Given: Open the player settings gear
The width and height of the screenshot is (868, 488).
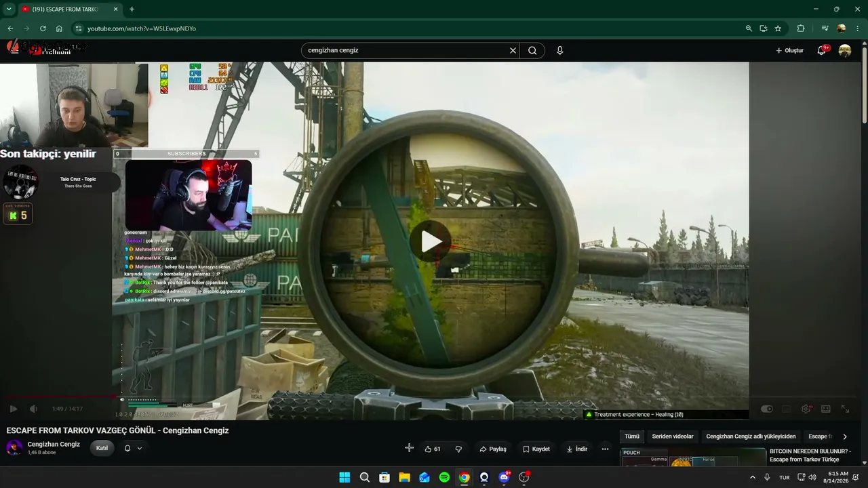Looking at the screenshot, I should [x=806, y=409].
